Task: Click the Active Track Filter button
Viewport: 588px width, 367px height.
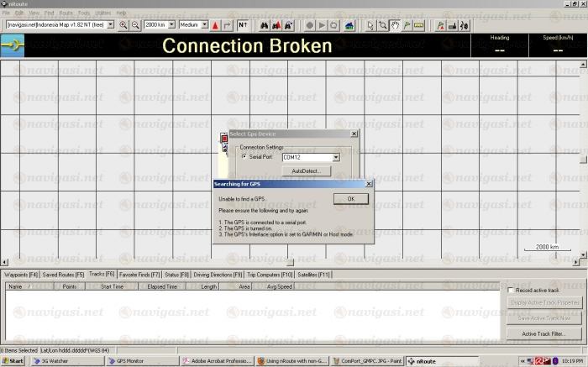Action: click(x=543, y=333)
